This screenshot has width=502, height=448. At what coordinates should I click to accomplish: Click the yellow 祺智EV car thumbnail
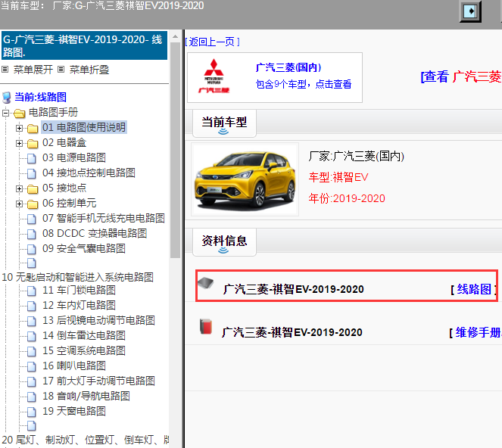click(245, 179)
